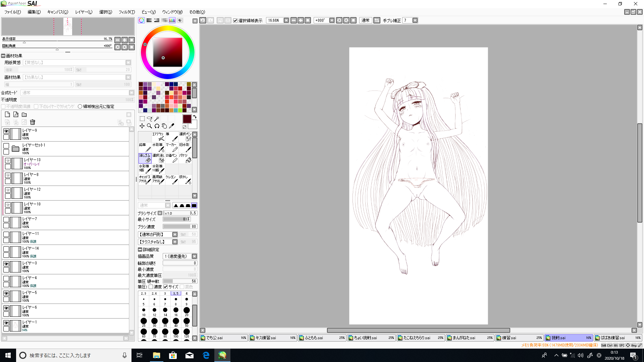Choose the ぼかし blur tool
The height and width of the screenshot is (362, 644).
coord(185,180)
